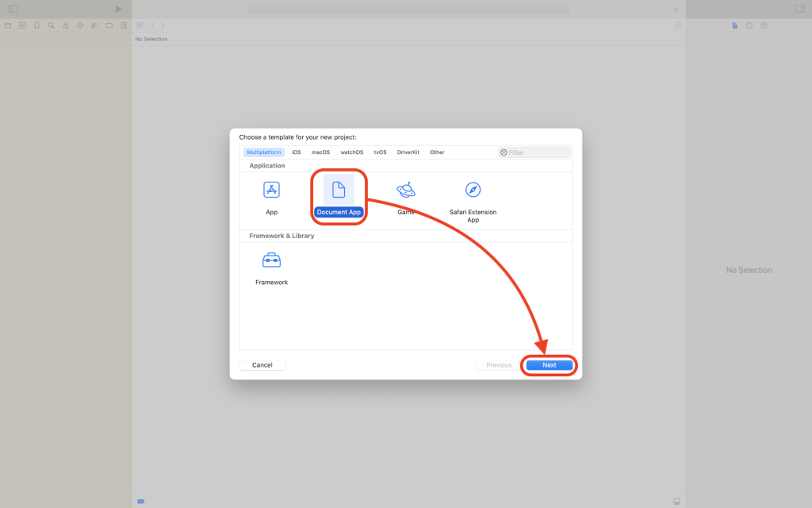The height and width of the screenshot is (508, 812).
Task: Toggle the right inspector panel
Action: pos(799,9)
